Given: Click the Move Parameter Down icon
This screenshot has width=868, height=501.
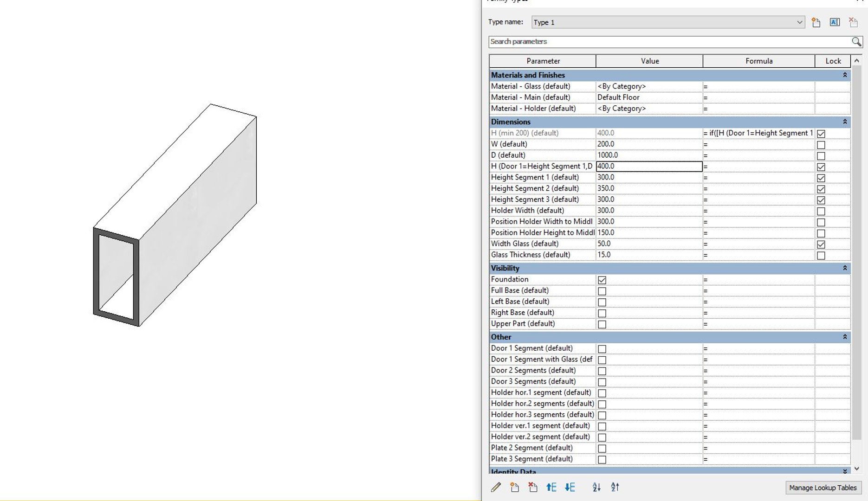Looking at the screenshot, I should [570, 487].
